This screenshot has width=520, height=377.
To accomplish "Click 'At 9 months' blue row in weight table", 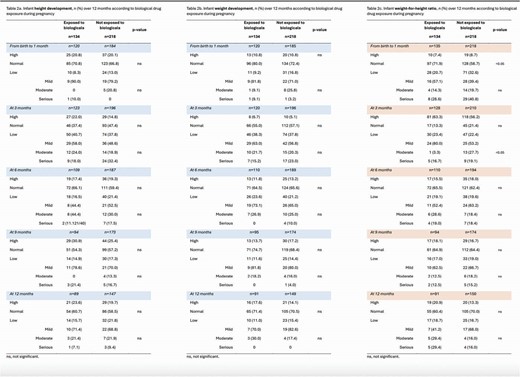I will pyautogui.click(x=259, y=234).
